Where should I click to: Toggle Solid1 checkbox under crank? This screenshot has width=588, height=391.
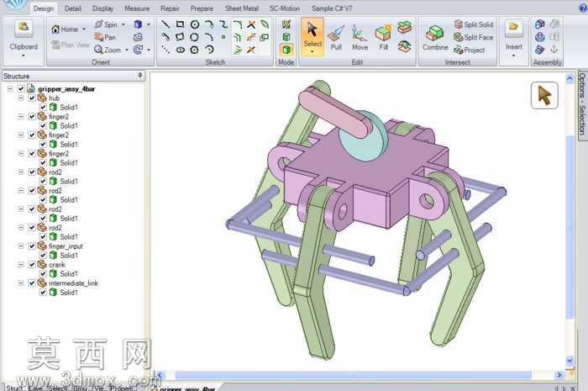[x=43, y=274]
